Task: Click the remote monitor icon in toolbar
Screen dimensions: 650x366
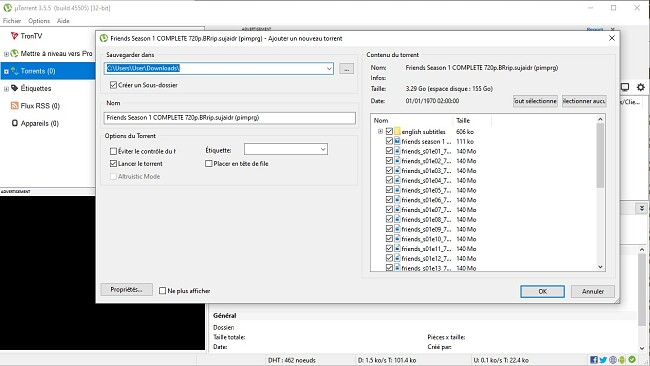Action: pos(625,87)
